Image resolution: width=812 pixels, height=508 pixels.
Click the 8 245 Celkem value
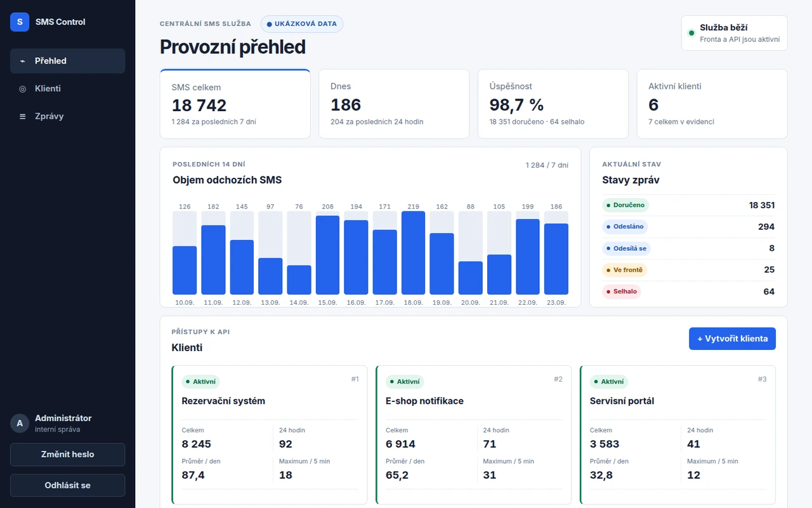pos(196,444)
